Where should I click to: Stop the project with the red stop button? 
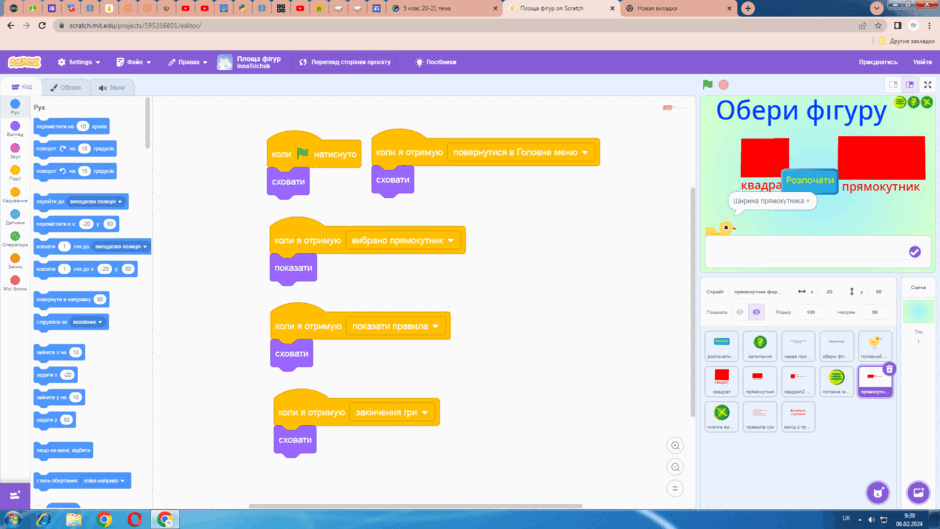(x=724, y=85)
